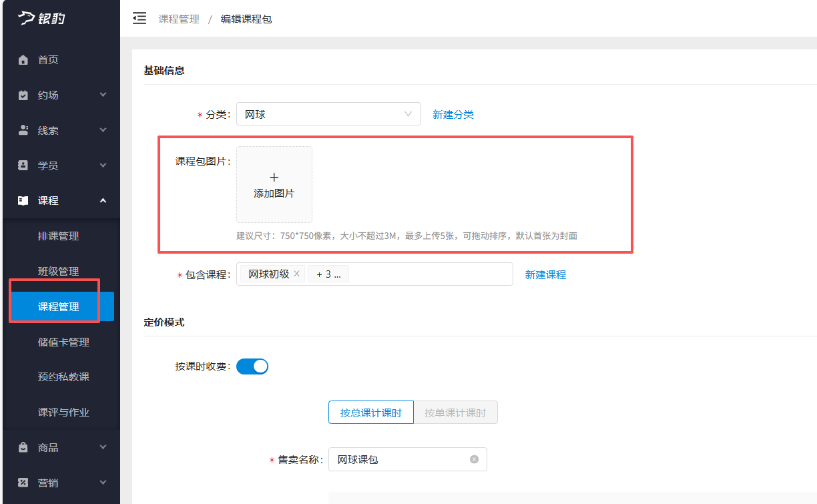展开学员菜单的下拉箭头
This screenshot has height=504, width=817.
click(103, 165)
